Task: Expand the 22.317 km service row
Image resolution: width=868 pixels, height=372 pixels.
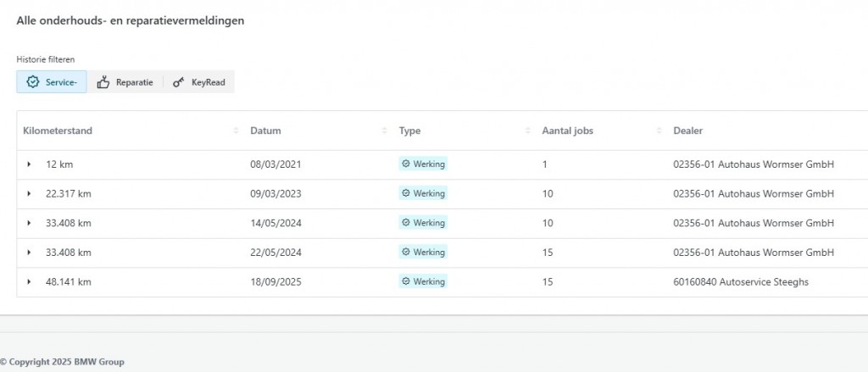Action: (x=29, y=194)
